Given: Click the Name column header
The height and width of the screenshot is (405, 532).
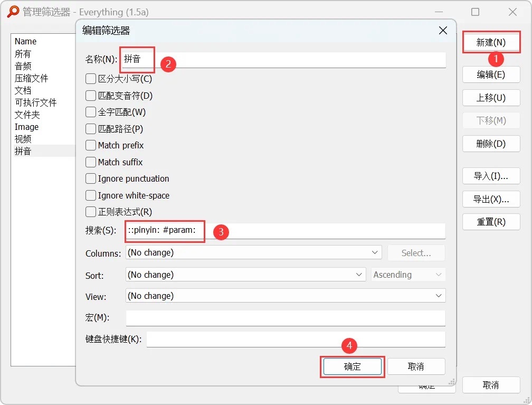Looking at the screenshot, I should tap(25, 41).
